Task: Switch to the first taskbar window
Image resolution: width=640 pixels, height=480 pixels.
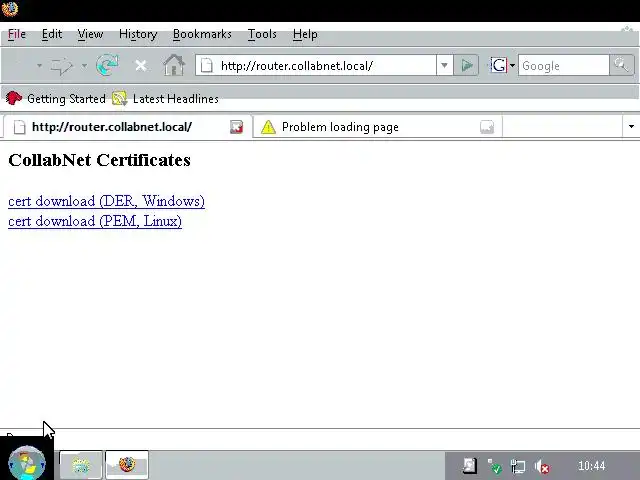Action: (81, 464)
